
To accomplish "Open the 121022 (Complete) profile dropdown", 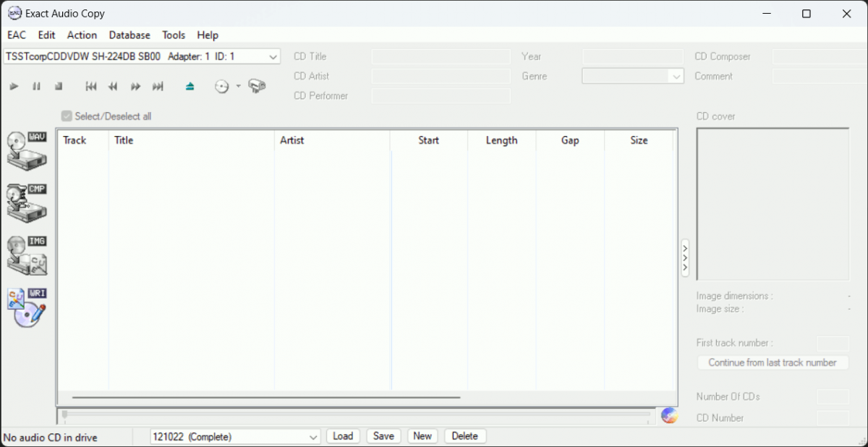I will point(313,437).
